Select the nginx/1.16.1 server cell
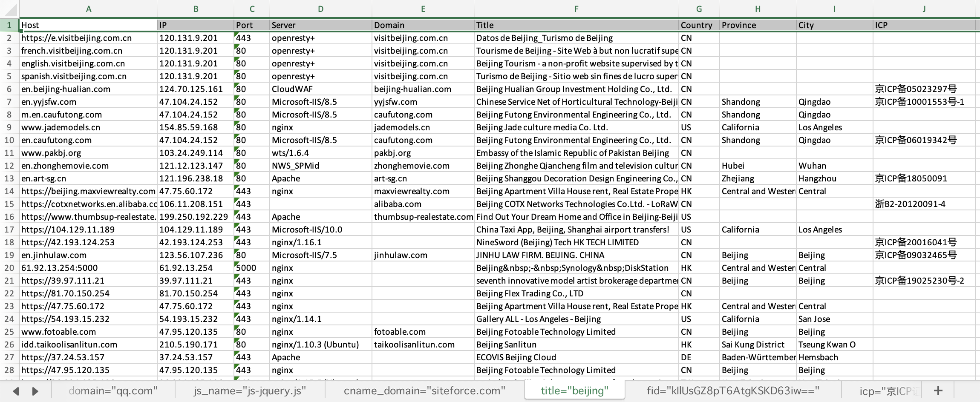 (321, 242)
